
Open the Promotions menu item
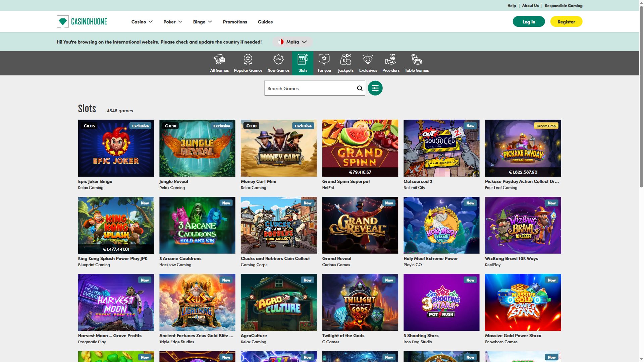pyautogui.click(x=235, y=22)
